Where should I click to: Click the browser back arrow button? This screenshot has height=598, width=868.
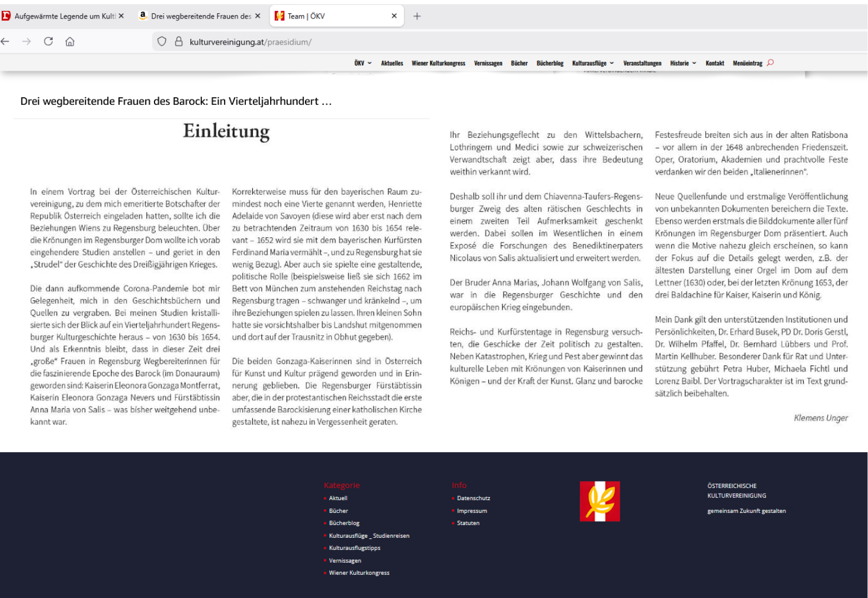click(6, 42)
